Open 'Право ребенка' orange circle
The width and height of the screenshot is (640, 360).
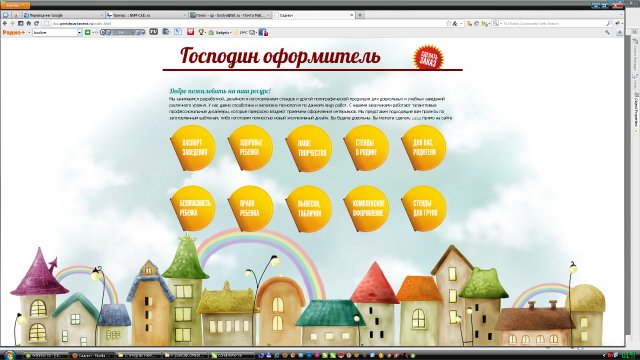pos(250,209)
